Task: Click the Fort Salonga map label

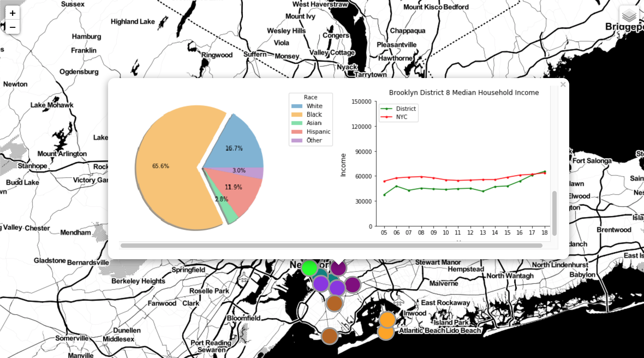Action: coord(592,161)
